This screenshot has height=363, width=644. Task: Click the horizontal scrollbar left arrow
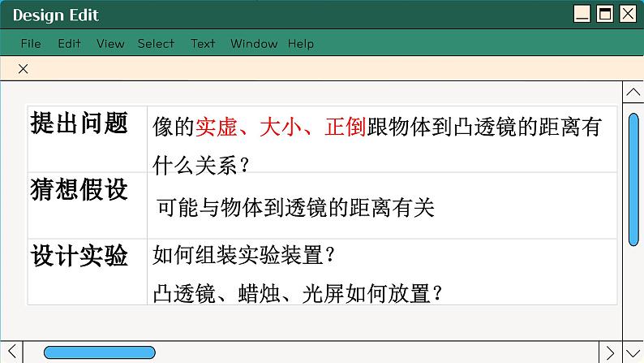pyautogui.click(x=11, y=352)
